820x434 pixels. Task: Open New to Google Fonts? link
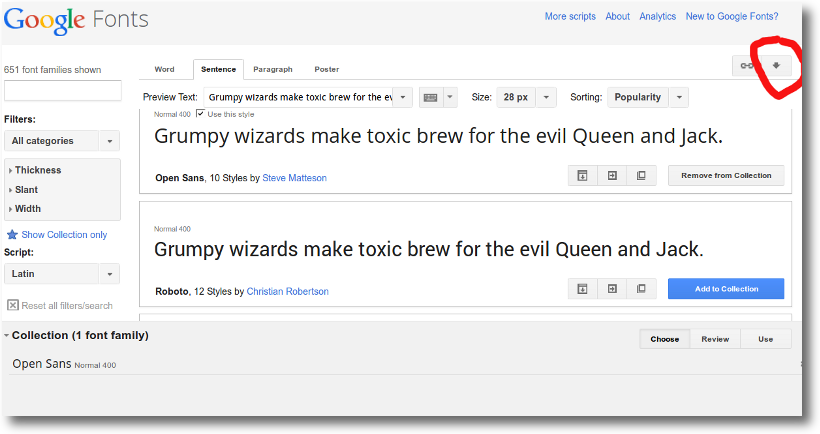(x=732, y=16)
